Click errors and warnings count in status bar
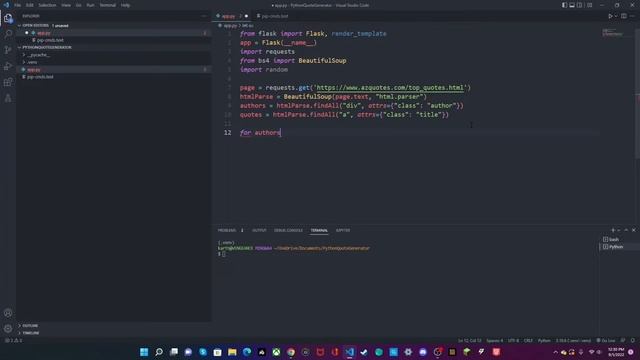The height and width of the screenshot is (360, 640). 13,340
